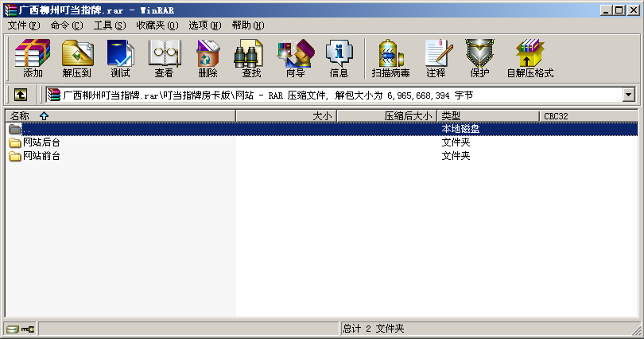Open the 查看 (View) toolbar icon
Viewport: 644px width, 339px height.
(164, 58)
